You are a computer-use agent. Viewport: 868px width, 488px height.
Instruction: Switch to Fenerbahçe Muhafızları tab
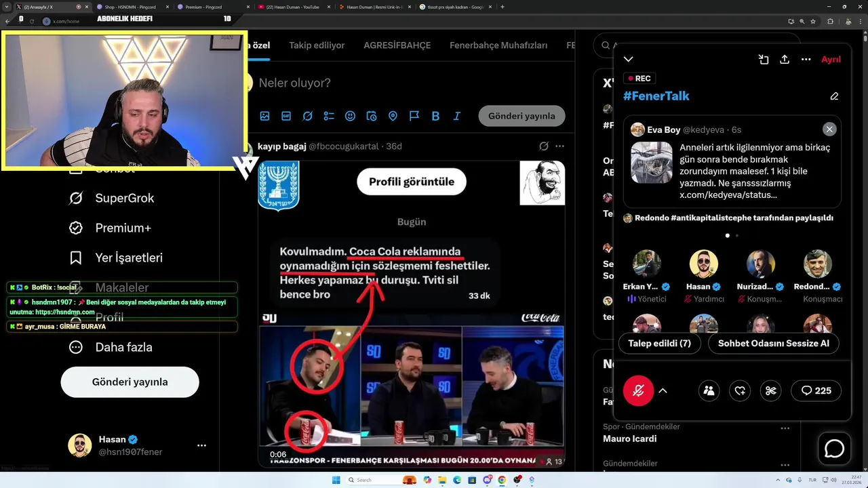click(498, 45)
